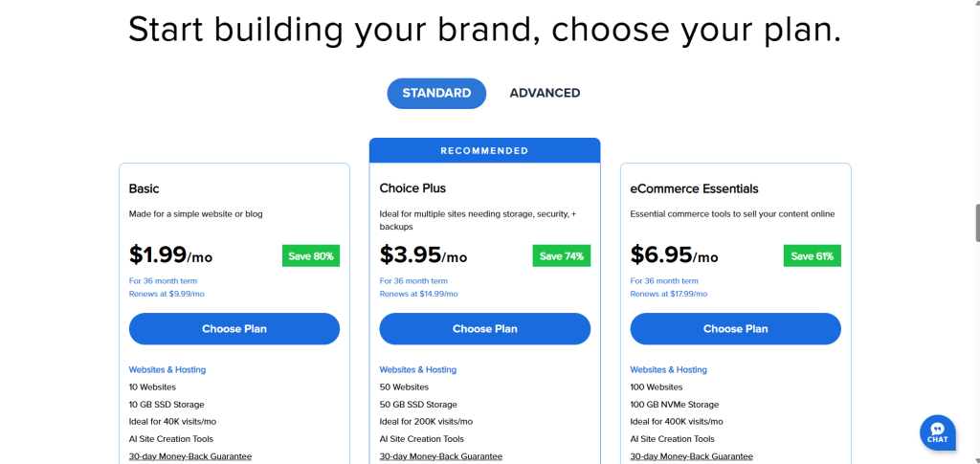The height and width of the screenshot is (464, 980).
Task: Click the Save 61% badge
Action: 813,256
